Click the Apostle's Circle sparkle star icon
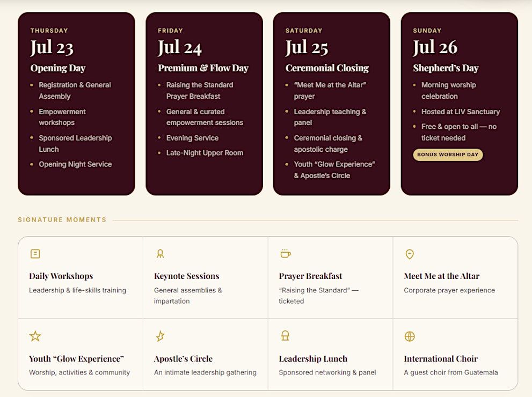Image resolution: width=532 pixels, height=397 pixels. 160,336
